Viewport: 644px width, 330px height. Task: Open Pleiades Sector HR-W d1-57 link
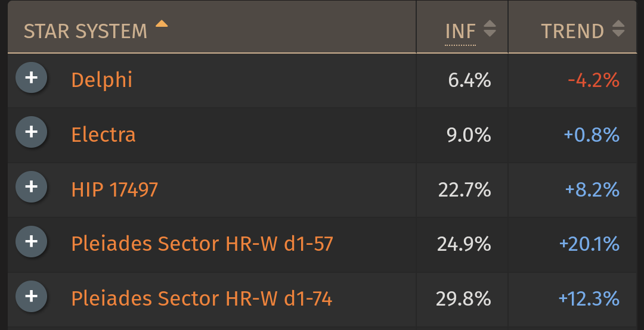(202, 244)
